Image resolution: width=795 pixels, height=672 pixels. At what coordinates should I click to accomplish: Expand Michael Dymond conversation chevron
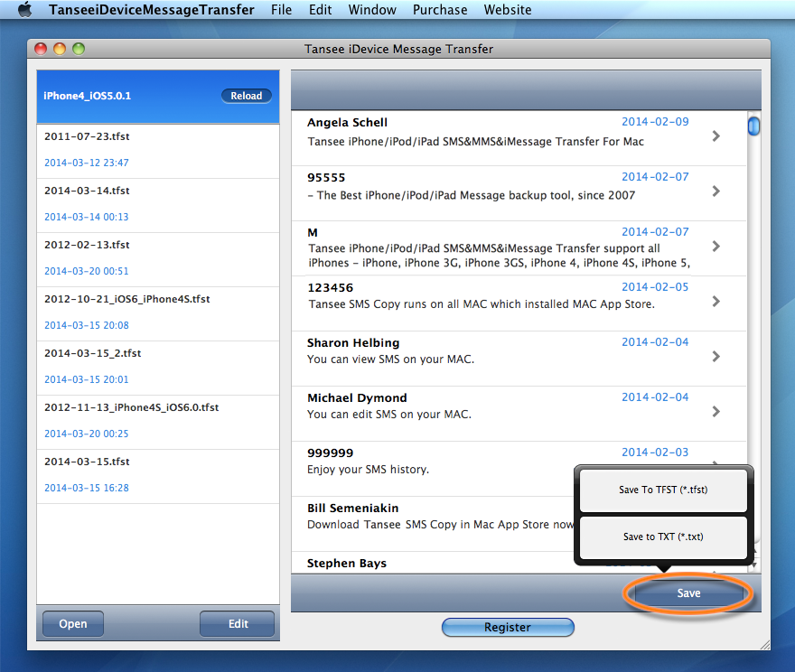[715, 412]
